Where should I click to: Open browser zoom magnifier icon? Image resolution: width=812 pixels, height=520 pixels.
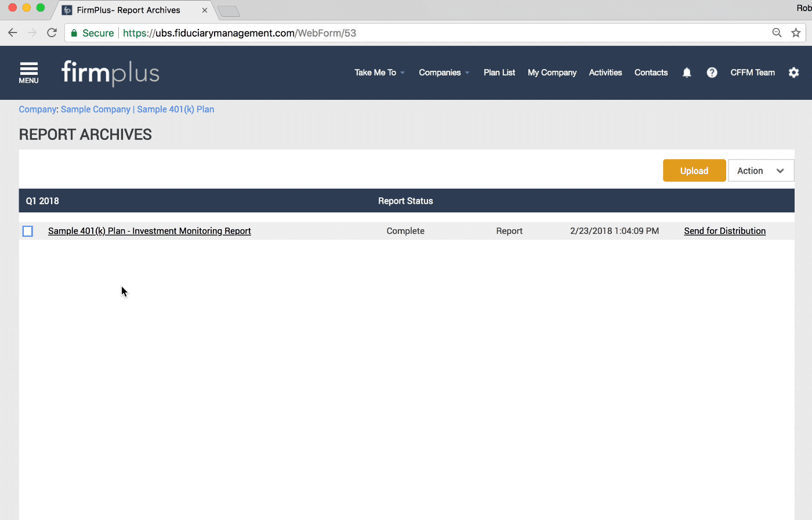pyautogui.click(x=777, y=32)
